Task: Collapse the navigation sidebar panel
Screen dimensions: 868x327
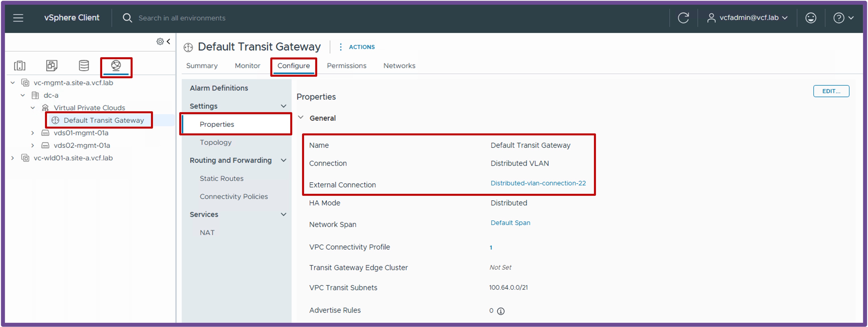Action: pos(168,41)
